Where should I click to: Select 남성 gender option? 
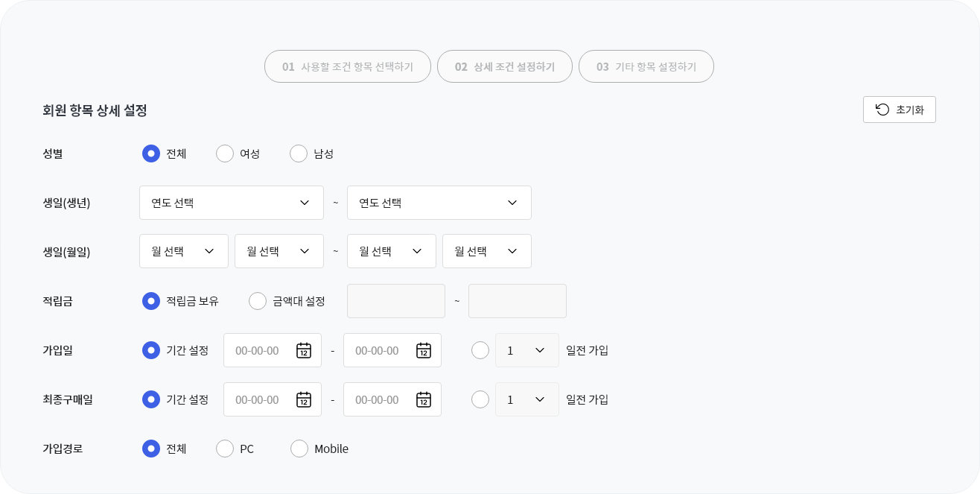[299, 153]
